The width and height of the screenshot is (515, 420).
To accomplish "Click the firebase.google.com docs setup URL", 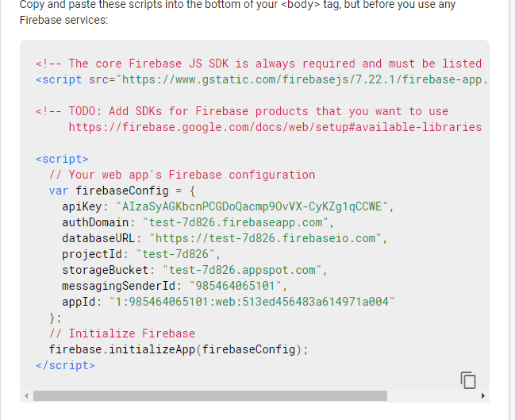I will pos(275,127).
